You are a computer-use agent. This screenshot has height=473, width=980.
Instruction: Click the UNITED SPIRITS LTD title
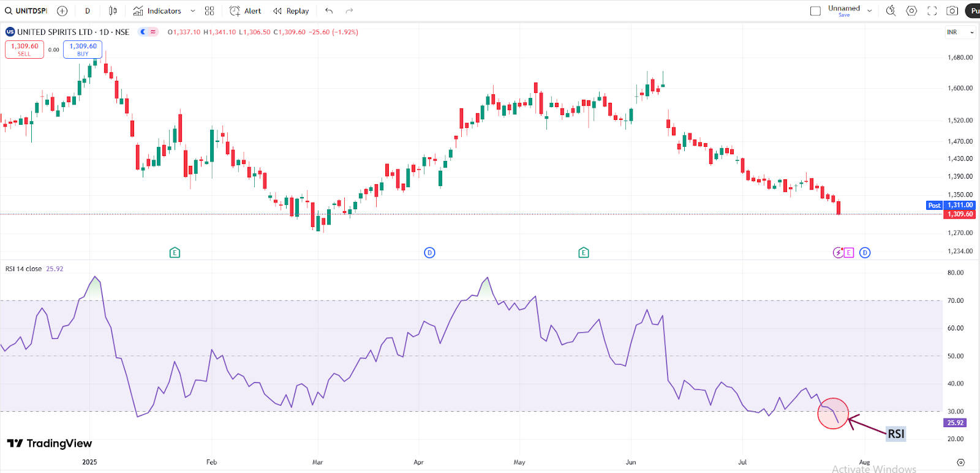click(x=55, y=32)
